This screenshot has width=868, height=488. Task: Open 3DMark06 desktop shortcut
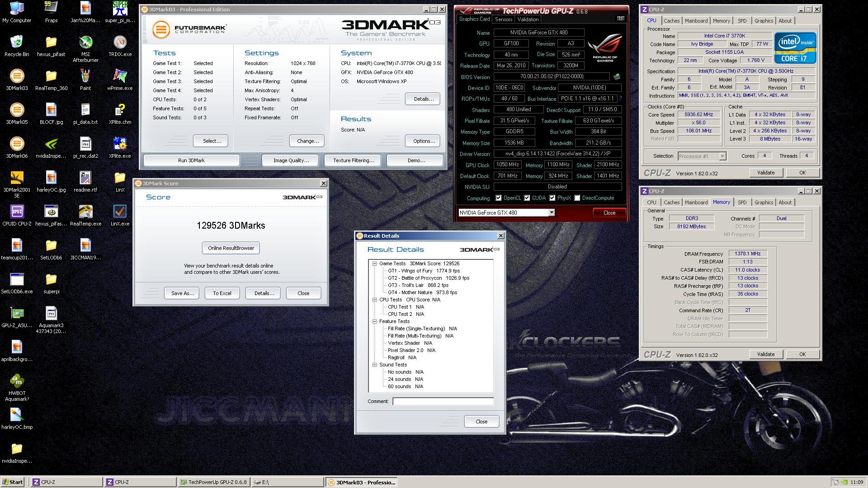(17, 148)
